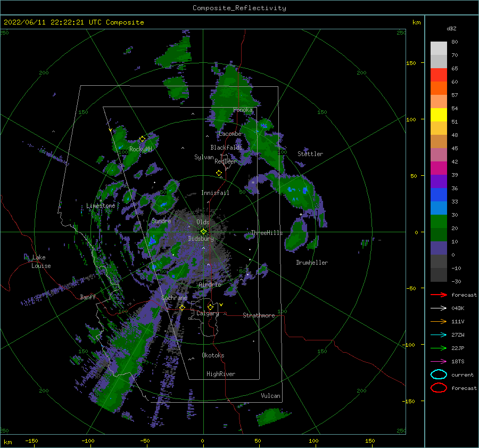Screen dimensions: 479x448
Task: Select the blue 33-36 dBZ color swatch
Action: pos(439,194)
